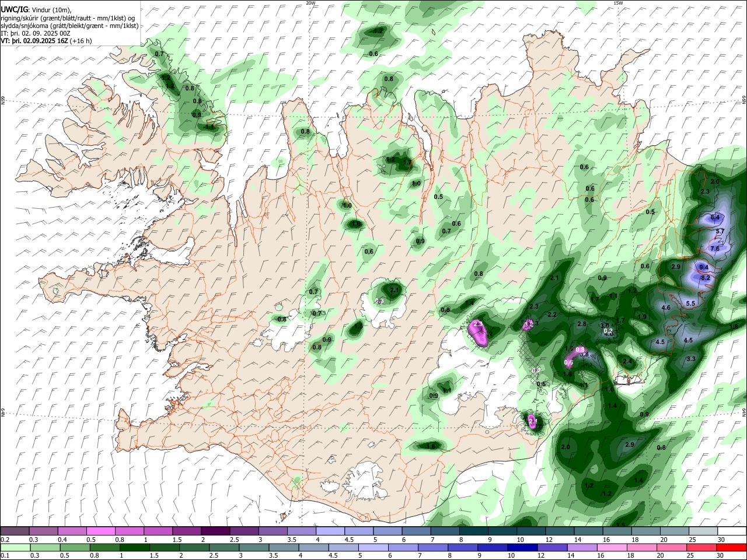
Task: Click the dark teal swatch labeled 8 in upper legend
Action: [474, 531]
